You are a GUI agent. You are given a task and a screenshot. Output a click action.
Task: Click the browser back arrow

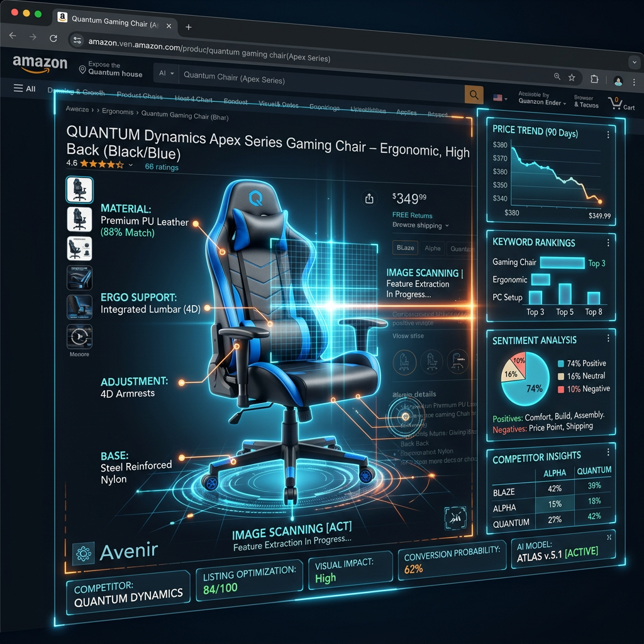click(x=13, y=36)
